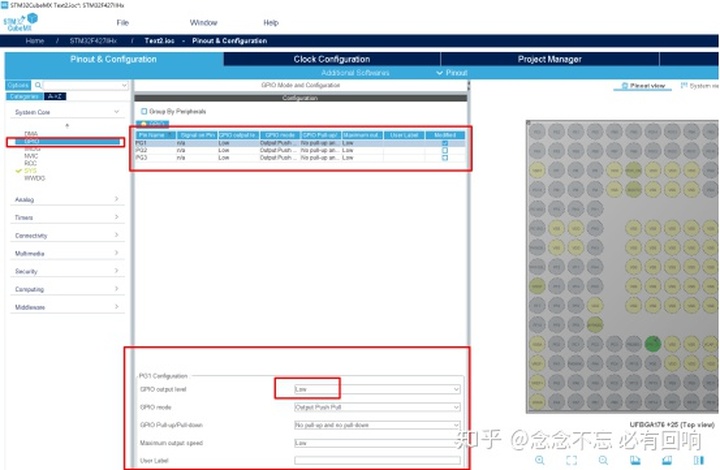Select NVIC in System Core list
Viewport: 720px width, 470px height.
pos(31,156)
